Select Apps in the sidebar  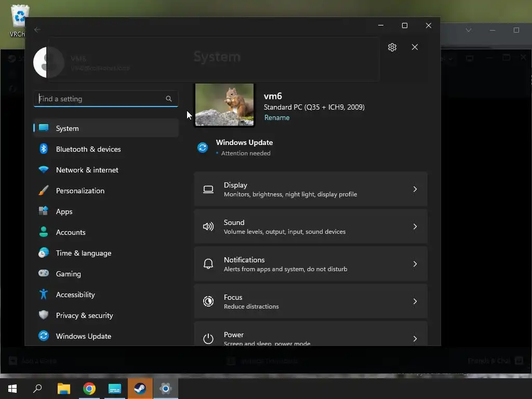click(x=106, y=211)
